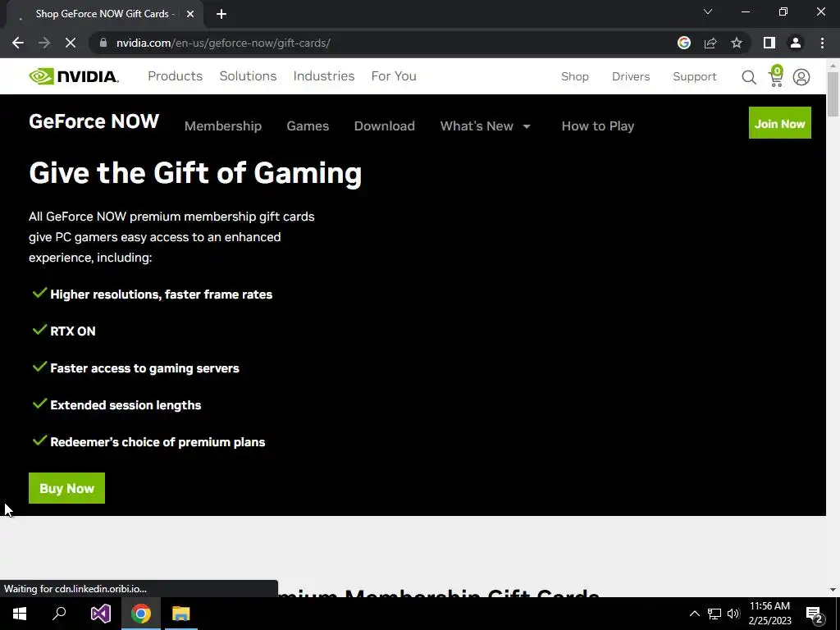Open Chrome three-dot menu
This screenshot has width=840, height=630.
pyautogui.click(x=822, y=43)
